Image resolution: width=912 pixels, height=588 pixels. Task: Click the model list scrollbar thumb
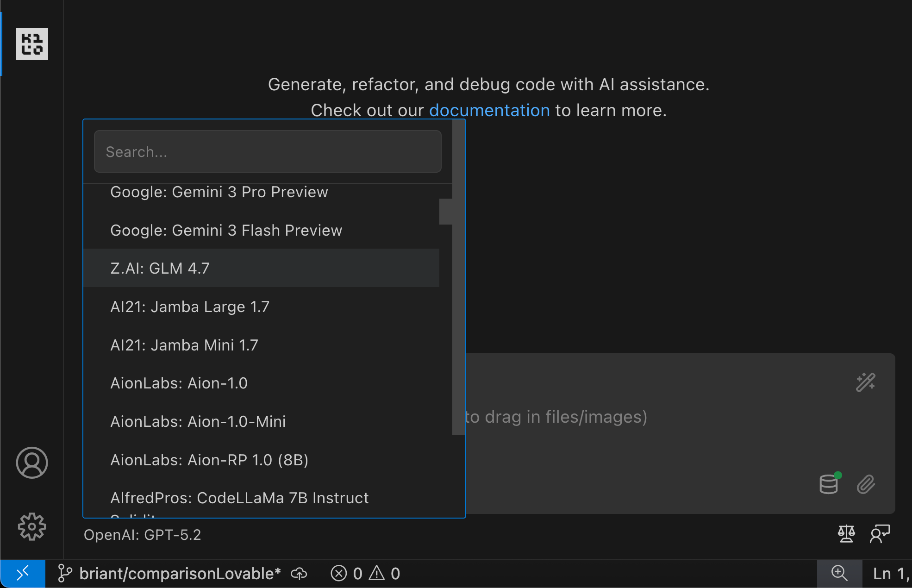tap(445, 212)
